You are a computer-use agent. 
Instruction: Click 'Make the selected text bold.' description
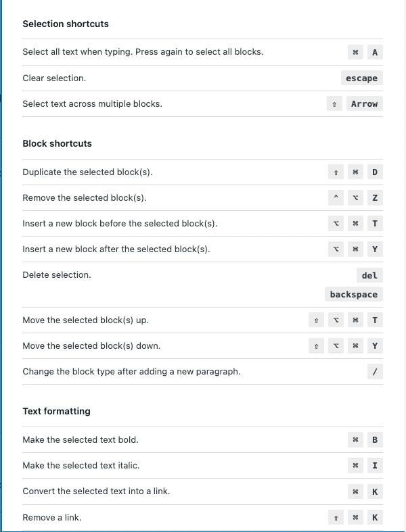click(x=81, y=439)
